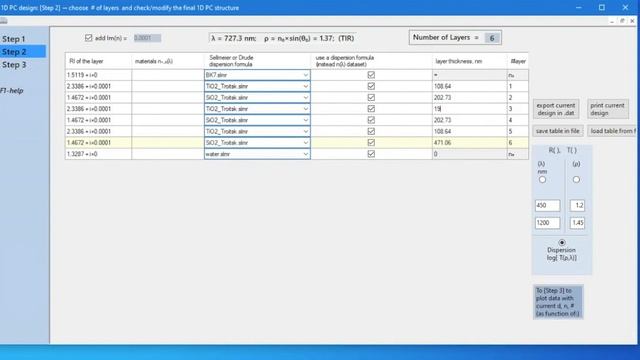Click load table from file button
This screenshot has width=640, height=360.
tap(612, 131)
